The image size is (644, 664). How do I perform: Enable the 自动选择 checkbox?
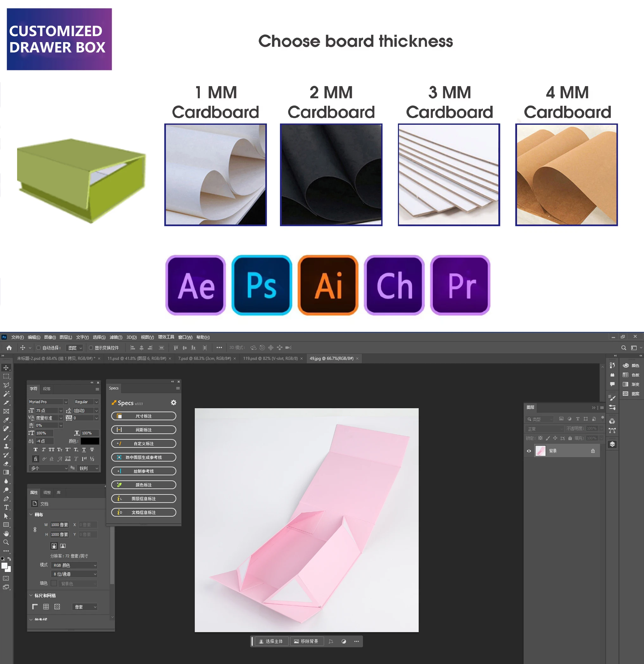[x=39, y=348]
